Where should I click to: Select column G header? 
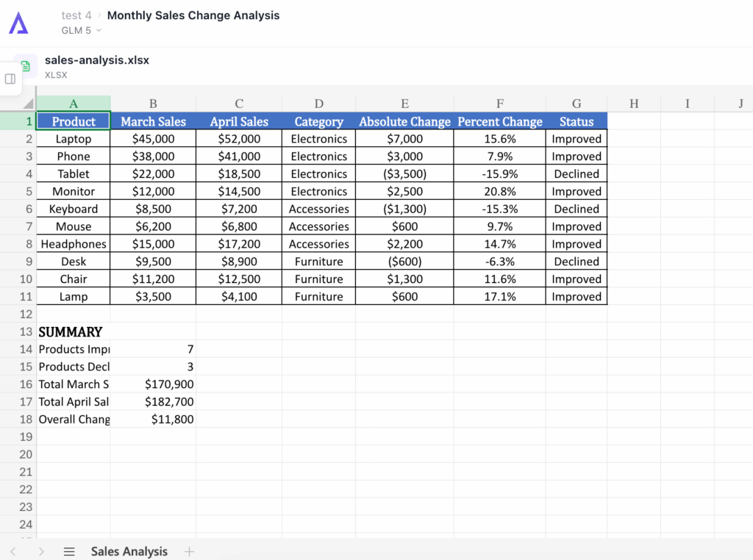click(577, 104)
